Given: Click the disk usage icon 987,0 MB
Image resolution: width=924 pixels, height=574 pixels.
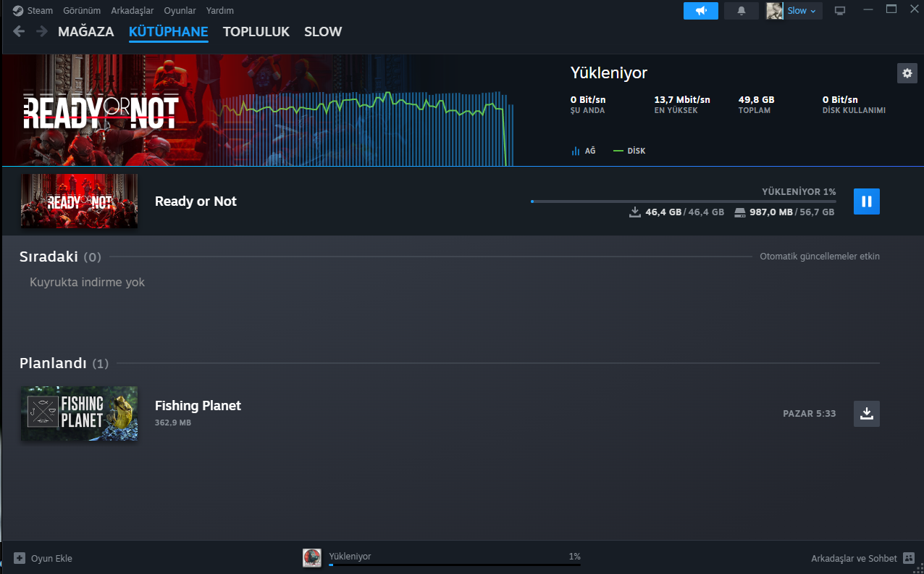Looking at the screenshot, I should 739,212.
